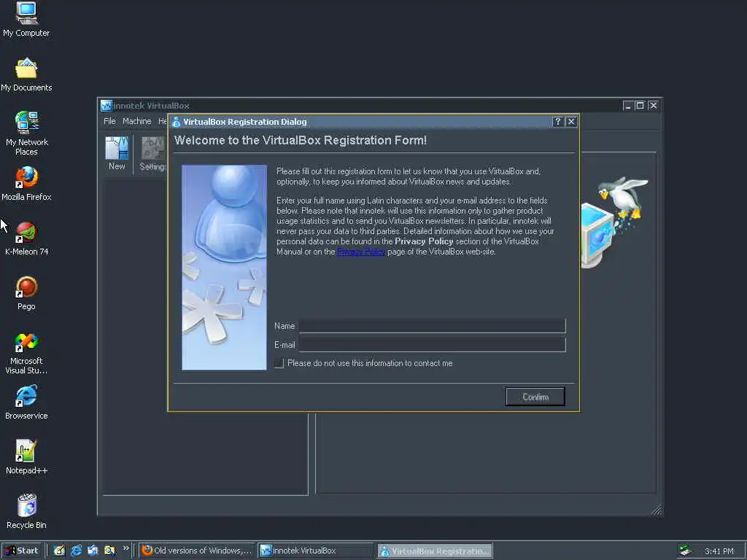The image size is (747, 560).
Task: Click the Settings toolbar icon in VirtualBox
Action: coord(152,153)
